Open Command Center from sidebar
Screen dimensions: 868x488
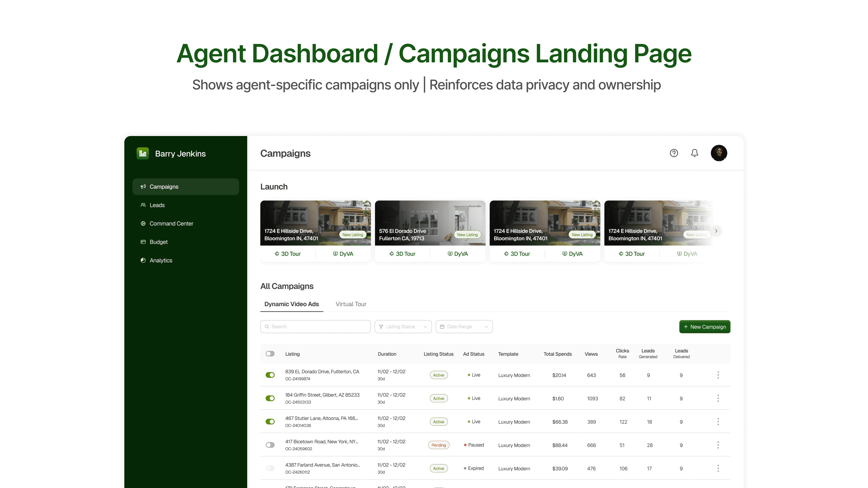click(x=171, y=224)
